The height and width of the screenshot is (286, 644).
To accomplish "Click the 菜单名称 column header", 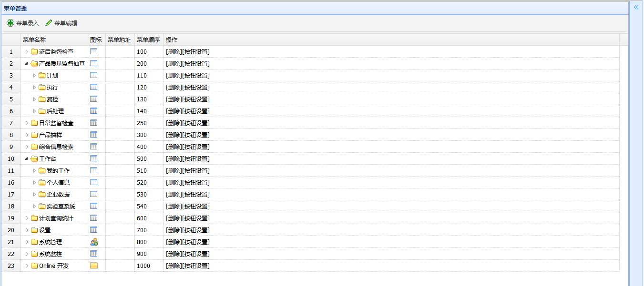I will (34, 40).
